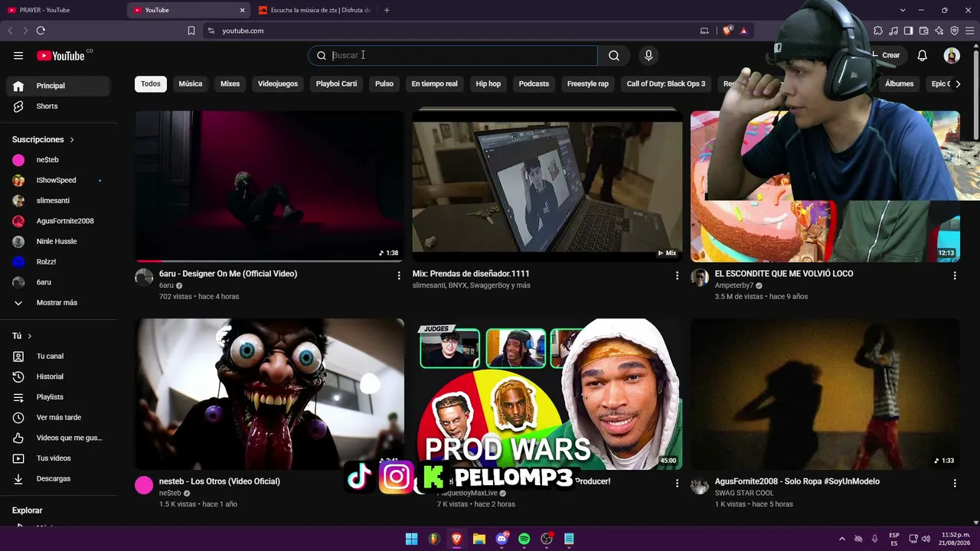Expand Mostrar más in subscriptions
The height and width of the screenshot is (551, 980).
[55, 302]
